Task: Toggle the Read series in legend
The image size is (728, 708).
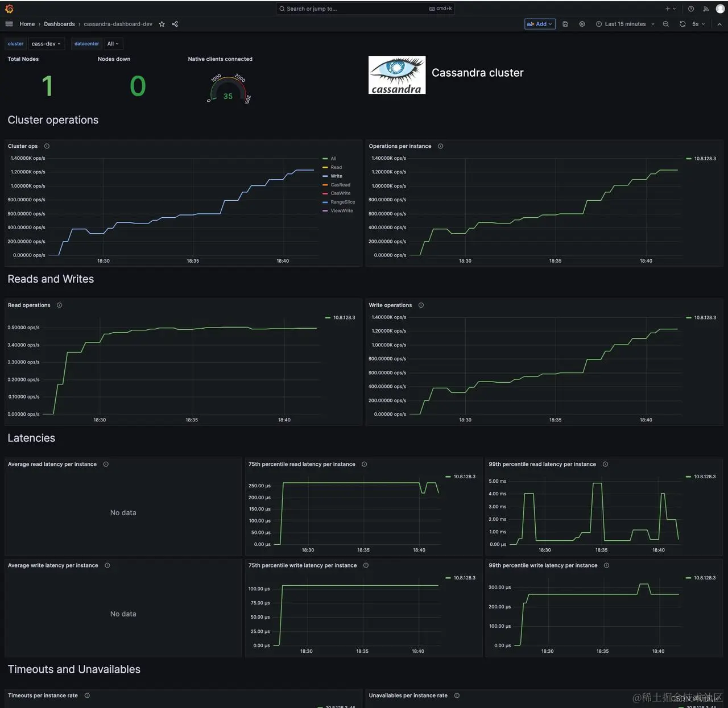Action: pos(336,167)
